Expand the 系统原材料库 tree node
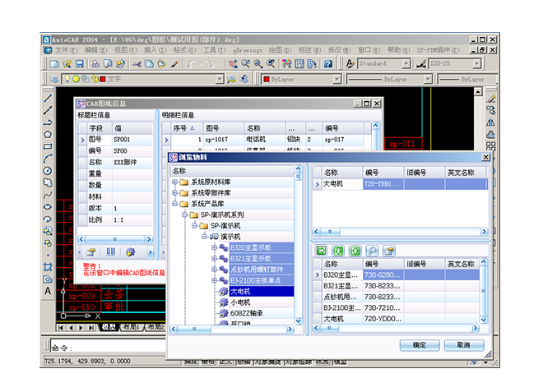The image size is (543, 392). (x=174, y=182)
